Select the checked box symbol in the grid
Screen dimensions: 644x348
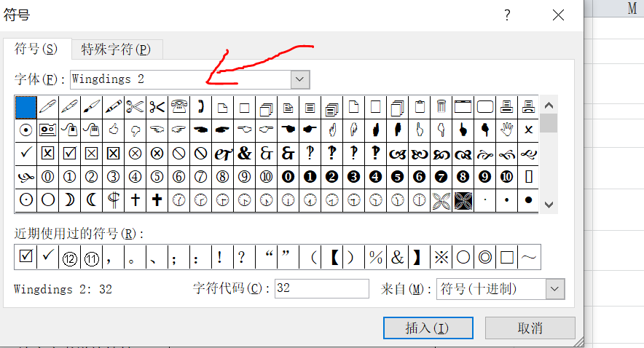coord(69,154)
